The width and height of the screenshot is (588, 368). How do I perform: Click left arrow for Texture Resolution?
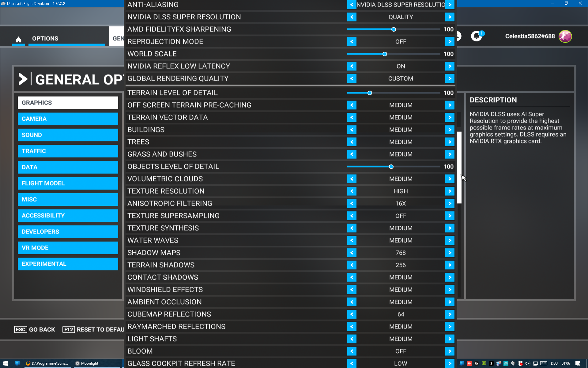point(352,191)
